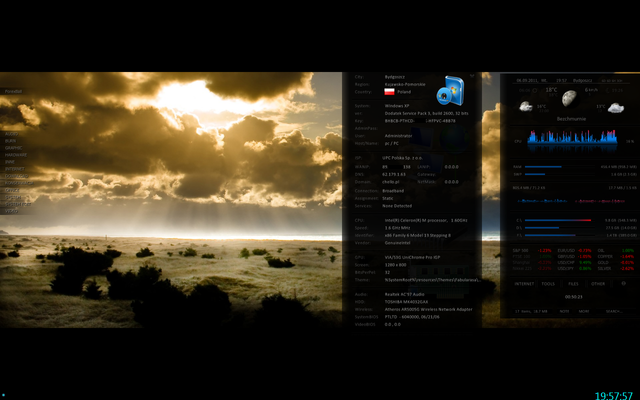Click the chello.pl domain value
The height and width of the screenshot is (400, 640).
point(391,182)
